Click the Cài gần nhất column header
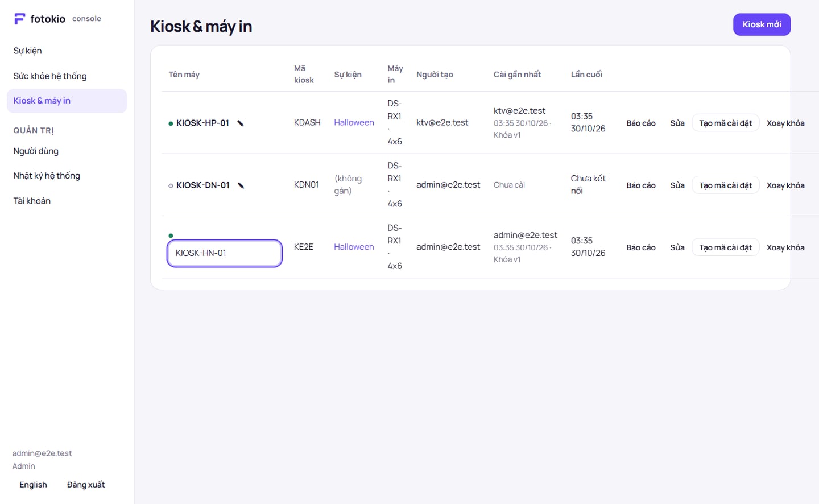The width and height of the screenshot is (819, 504). point(517,75)
